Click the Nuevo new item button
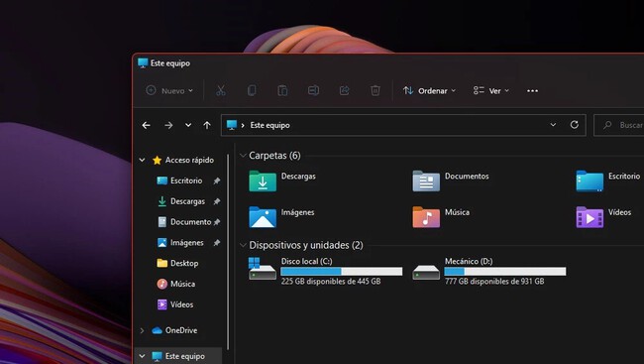Viewport: 644px width, 364px height. 169,90
